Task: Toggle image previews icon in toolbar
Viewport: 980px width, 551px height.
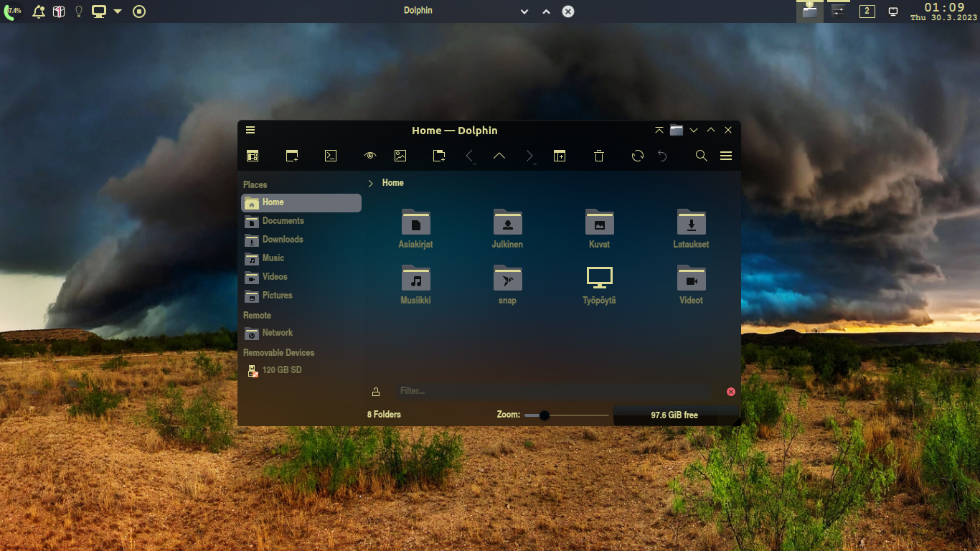Action: pyautogui.click(x=400, y=156)
